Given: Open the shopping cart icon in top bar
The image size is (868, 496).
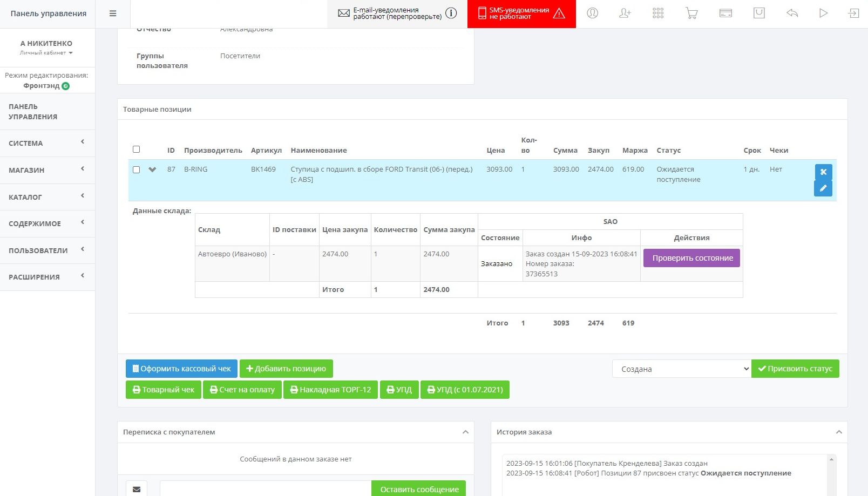Looking at the screenshot, I should pos(691,13).
